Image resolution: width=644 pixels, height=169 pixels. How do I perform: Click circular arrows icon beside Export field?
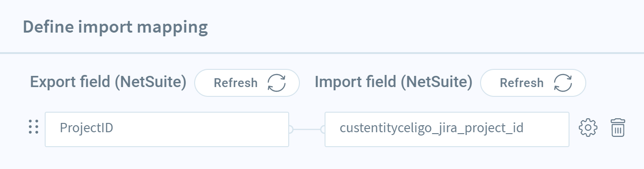(277, 83)
